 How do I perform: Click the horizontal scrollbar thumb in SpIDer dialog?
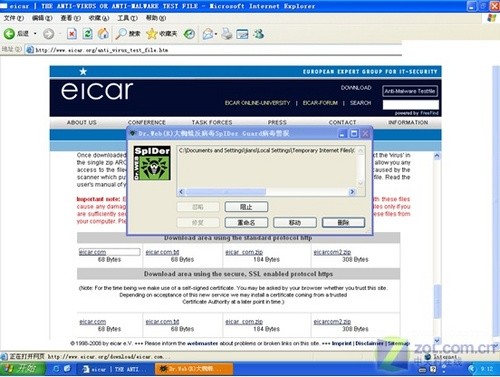tap(226, 192)
